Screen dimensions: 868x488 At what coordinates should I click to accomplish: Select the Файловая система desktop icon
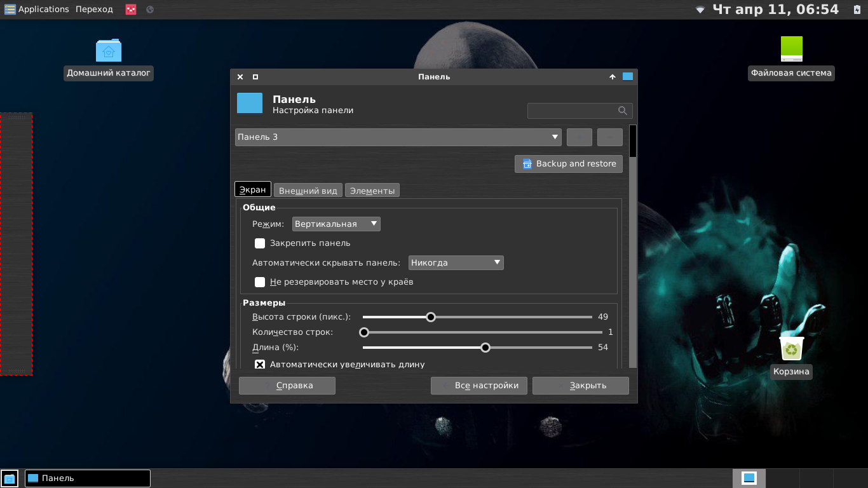click(x=791, y=50)
